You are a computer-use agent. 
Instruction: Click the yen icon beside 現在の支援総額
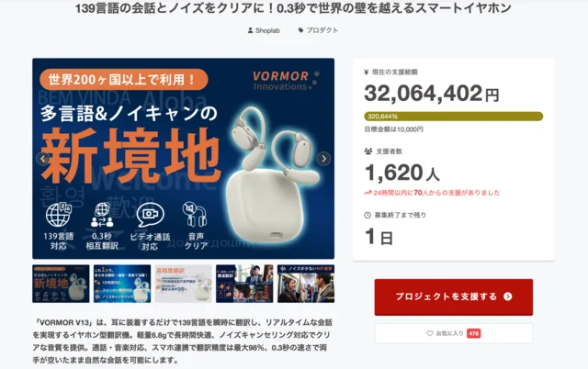click(367, 73)
